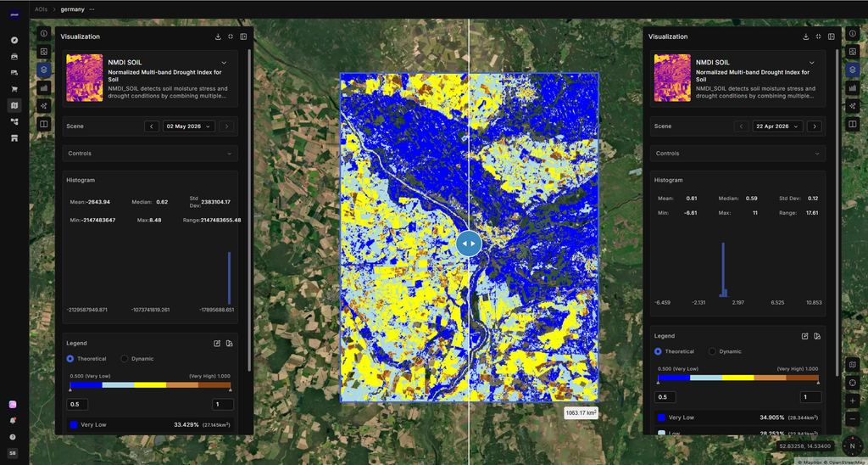
Task: Click the app logo at top left
Action: click(14, 15)
